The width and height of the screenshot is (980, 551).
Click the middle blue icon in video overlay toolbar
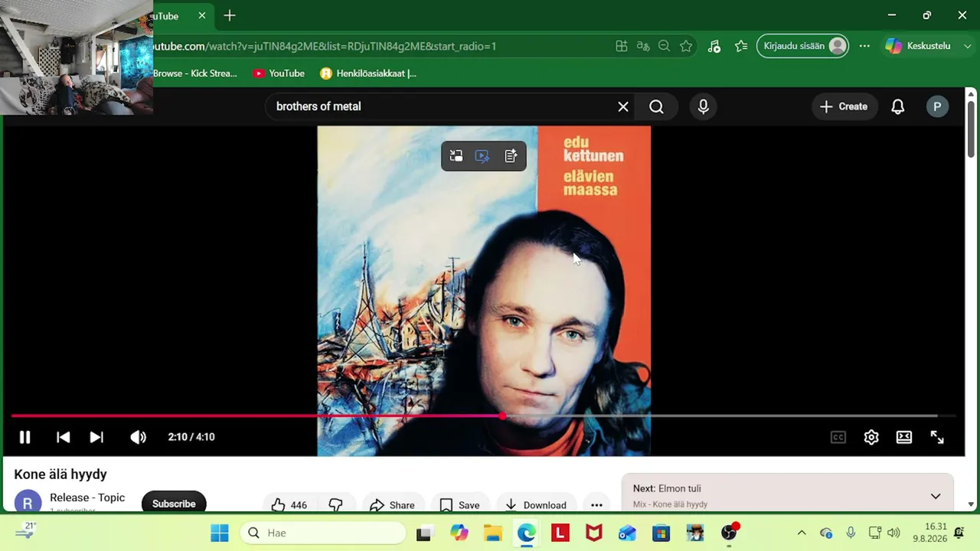[482, 156]
